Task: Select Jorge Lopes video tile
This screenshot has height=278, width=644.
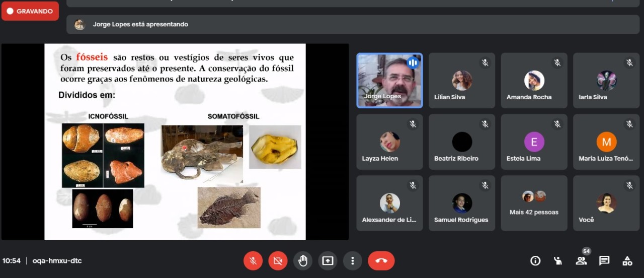Action: point(389,81)
